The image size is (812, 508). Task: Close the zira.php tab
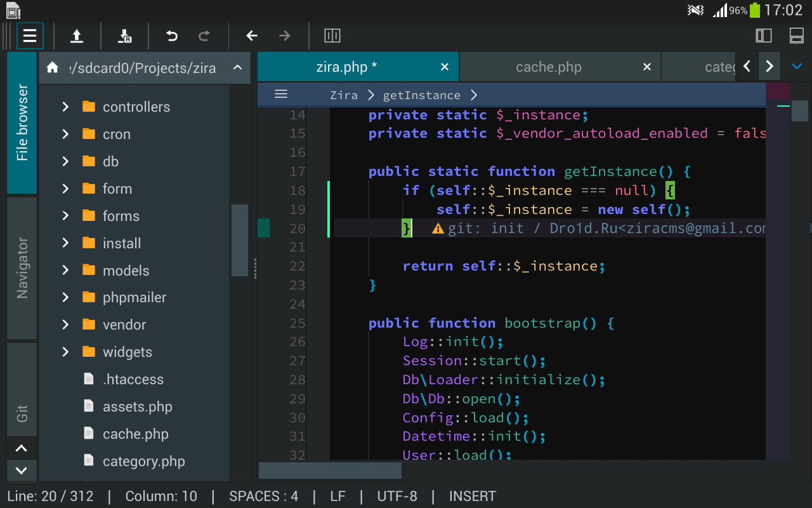[445, 67]
